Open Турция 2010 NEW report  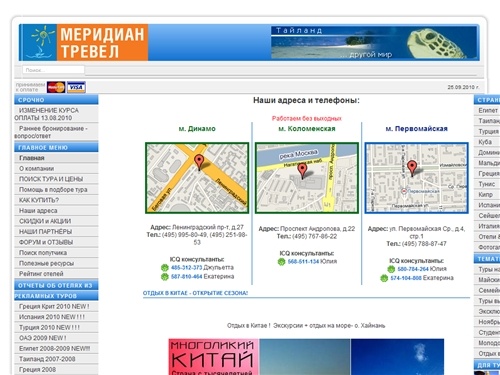click(56, 327)
